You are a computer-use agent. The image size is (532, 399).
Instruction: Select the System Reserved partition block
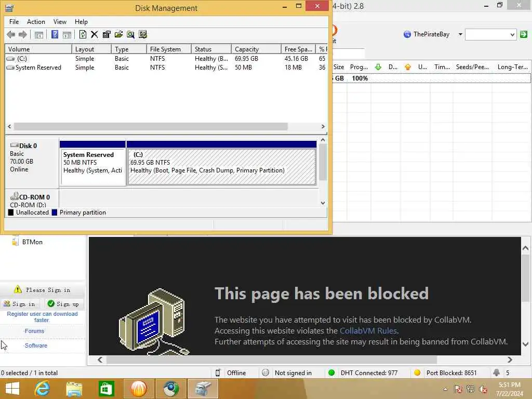tap(92, 163)
